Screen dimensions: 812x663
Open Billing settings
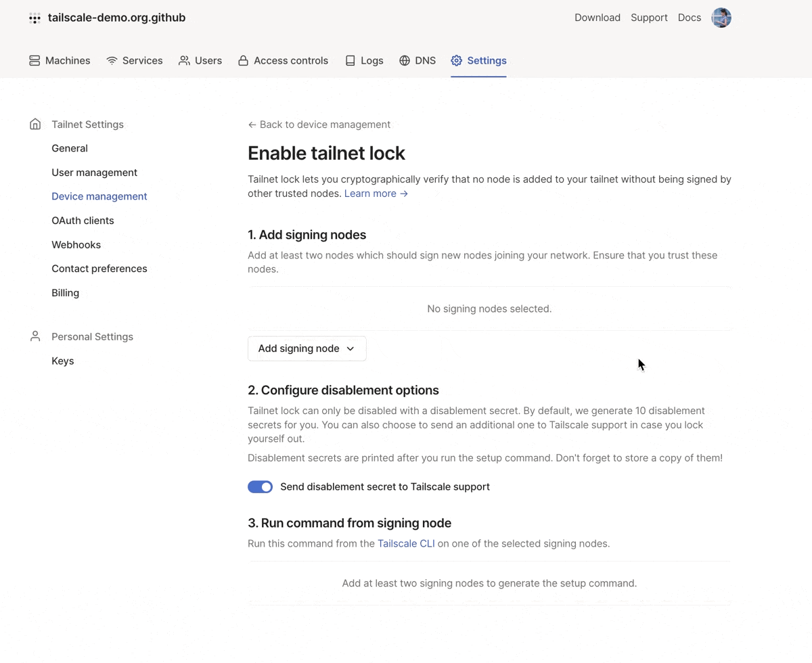click(x=65, y=293)
